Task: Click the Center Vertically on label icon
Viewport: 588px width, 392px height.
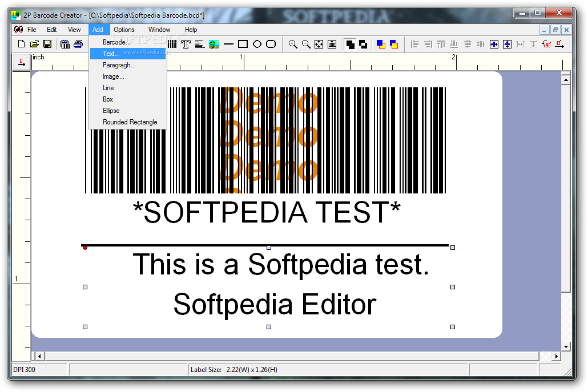Action: [x=507, y=45]
